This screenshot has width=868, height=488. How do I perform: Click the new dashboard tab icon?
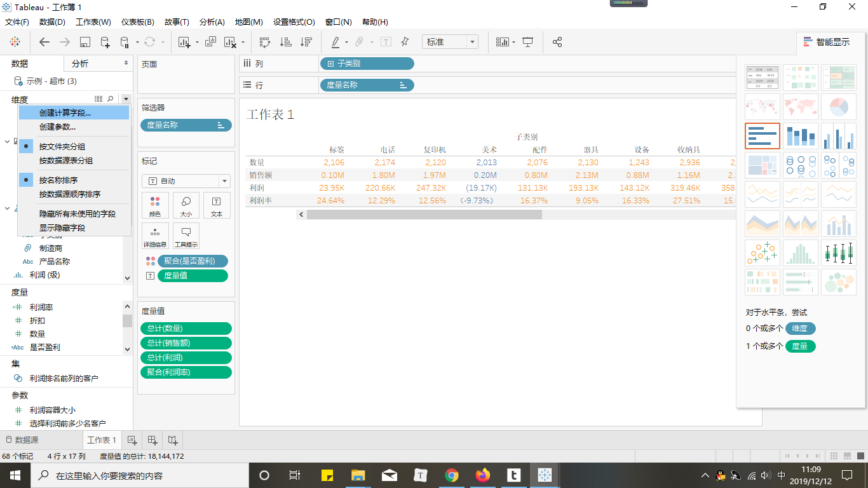pos(153,440)
